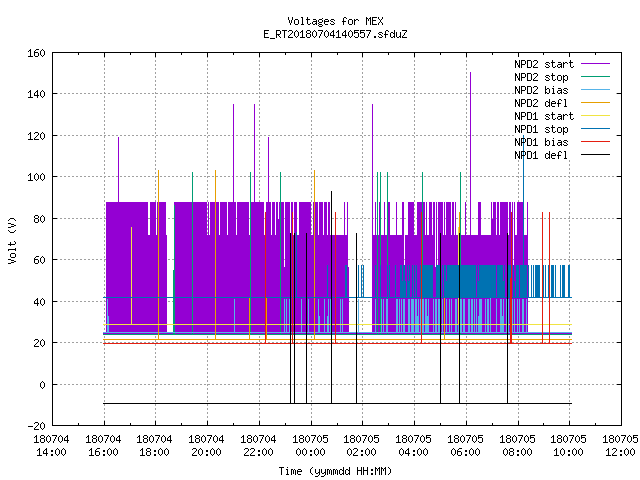The image size is (640, 480).
Task: Click the 'NPD2 stop' legend label
Action: pyautogui.click(x=541, y=77)
